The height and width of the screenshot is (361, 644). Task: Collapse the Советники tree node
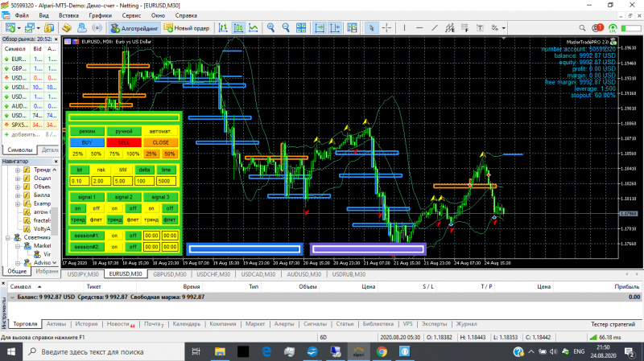point(8,237)
